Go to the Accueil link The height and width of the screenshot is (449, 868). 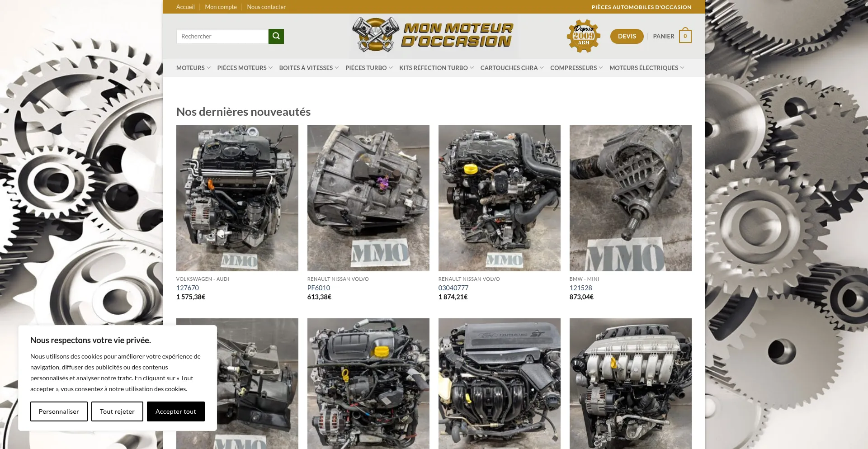click(x=185, y=7)
